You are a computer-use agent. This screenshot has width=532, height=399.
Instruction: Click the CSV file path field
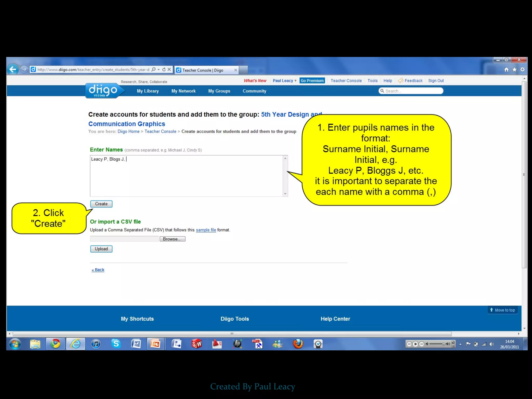coord(124,239)
